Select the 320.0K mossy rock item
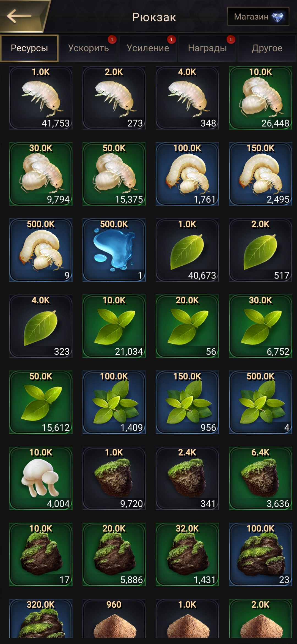The height and width of the screenshot is (644, 297). point(41,618)
